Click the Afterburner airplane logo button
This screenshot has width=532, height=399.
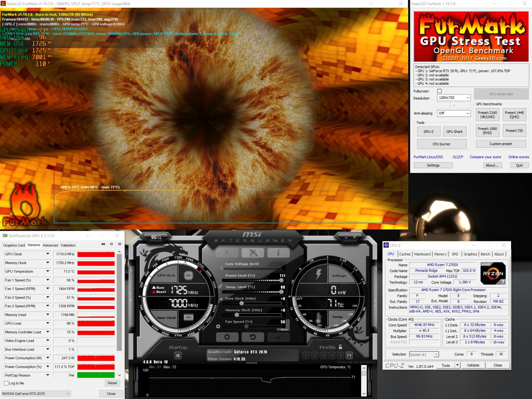pos(253,253)
